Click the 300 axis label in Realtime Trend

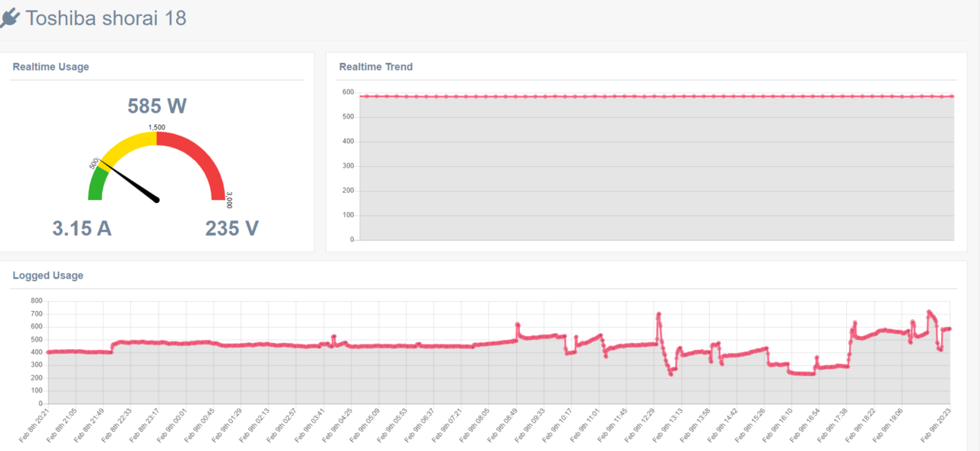click(348, 166)
